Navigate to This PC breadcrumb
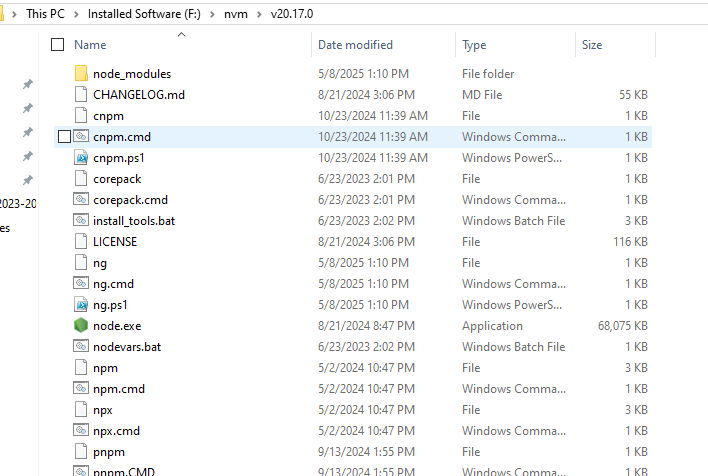Image resolution: width=708 pixels, height=476 pixels. (x=45, y=14)
